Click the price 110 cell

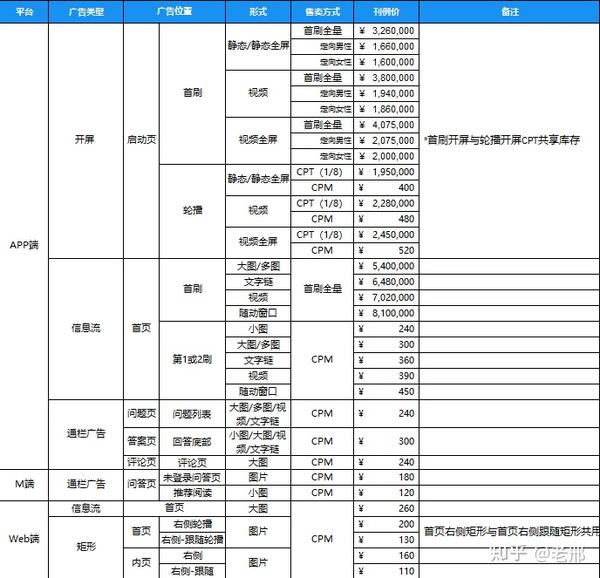tap(386, 571)
